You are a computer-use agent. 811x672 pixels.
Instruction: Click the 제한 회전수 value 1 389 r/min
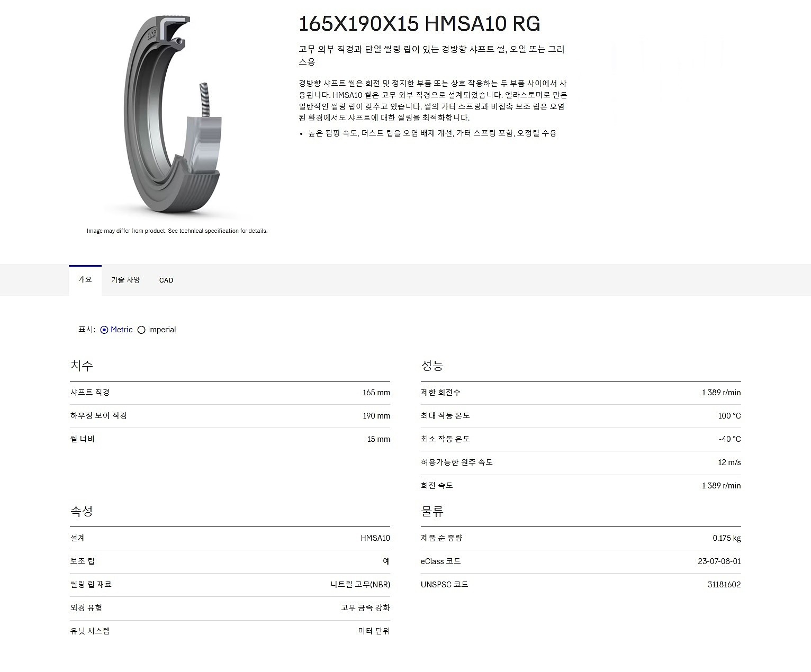pos(721,393)
